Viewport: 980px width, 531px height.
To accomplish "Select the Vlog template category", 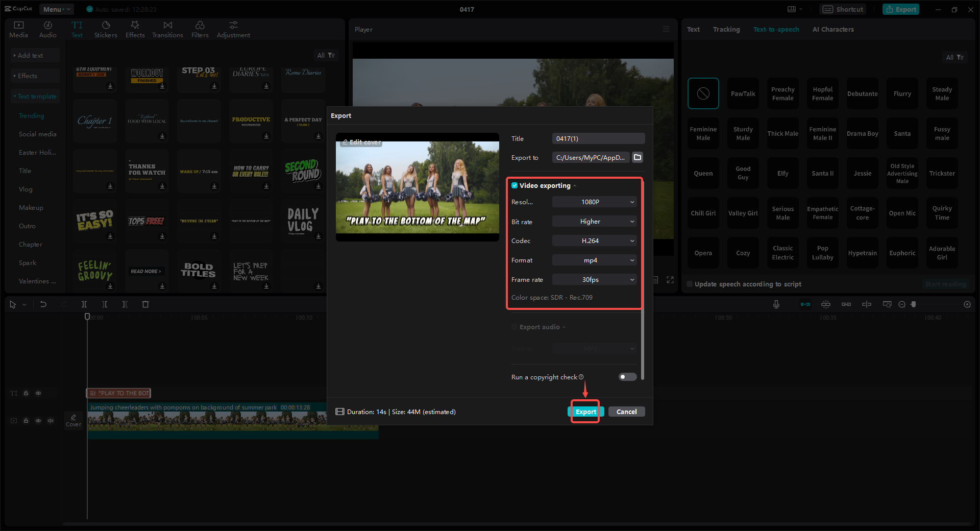I will pyautogui.click(x=26, y=189).
